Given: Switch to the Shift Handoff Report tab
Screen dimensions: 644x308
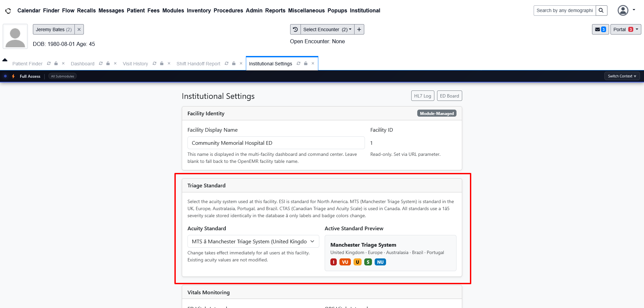Looking at the screenshot, I should [198, 64].
